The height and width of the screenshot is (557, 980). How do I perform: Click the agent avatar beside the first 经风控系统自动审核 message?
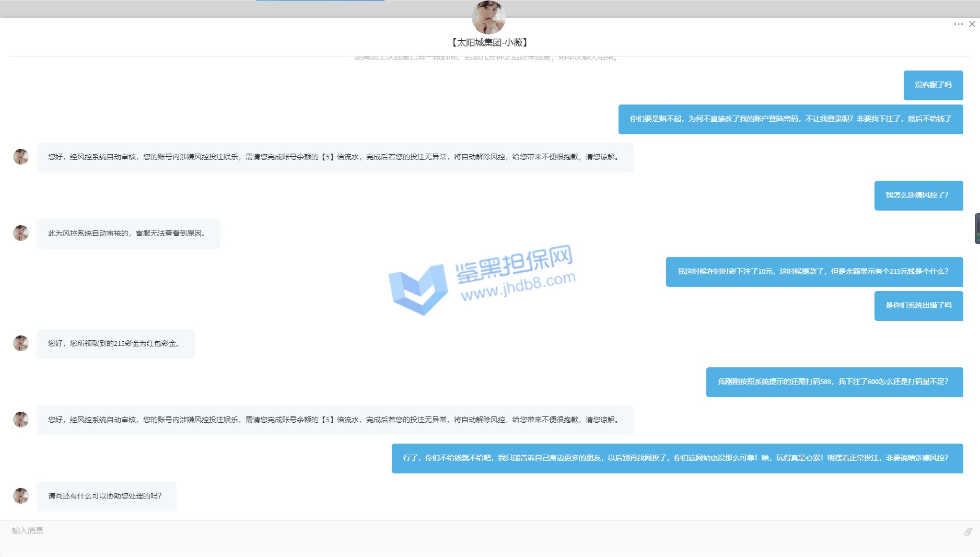pyautogui.click(x=21, y=157)
